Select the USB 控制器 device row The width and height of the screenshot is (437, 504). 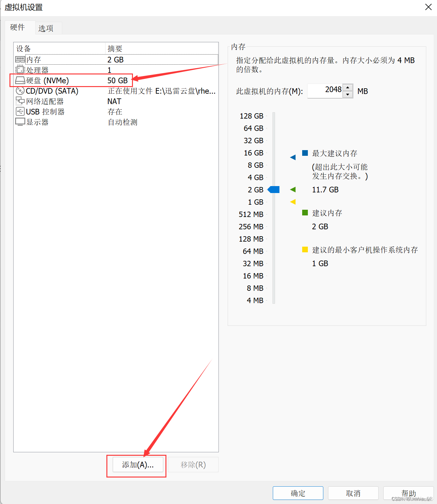tap(116, 112)
